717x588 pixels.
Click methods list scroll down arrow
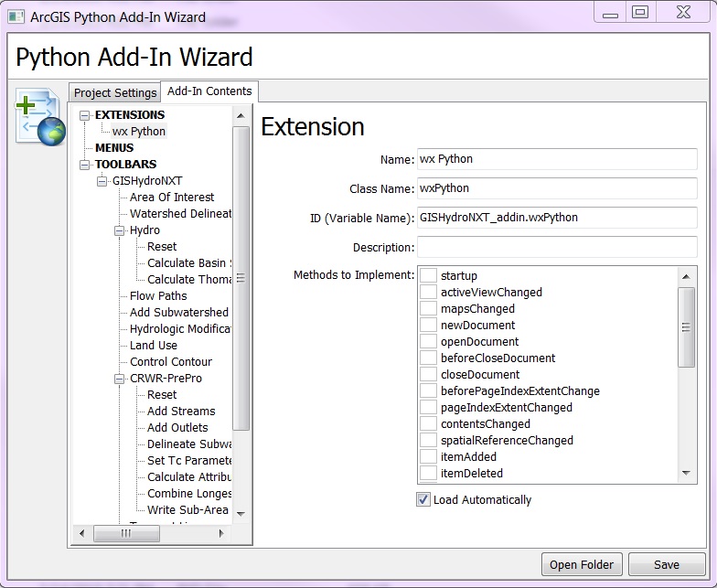tap(686, 473)
